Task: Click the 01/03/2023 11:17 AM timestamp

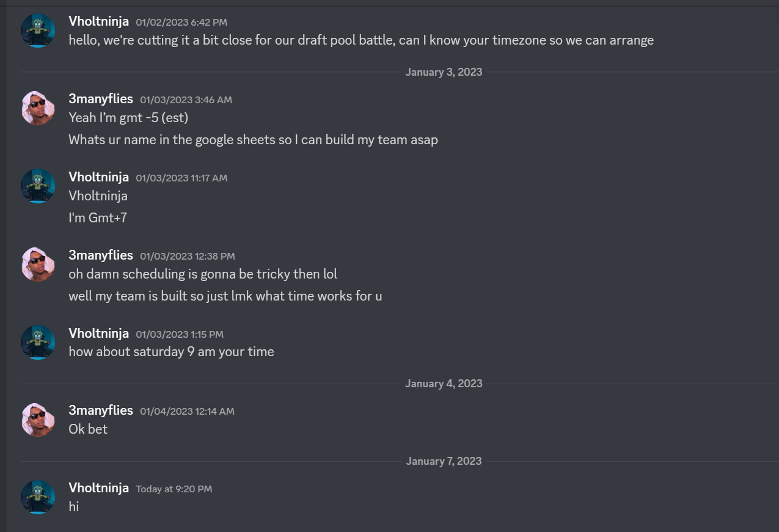Action: tap(181, 178)
